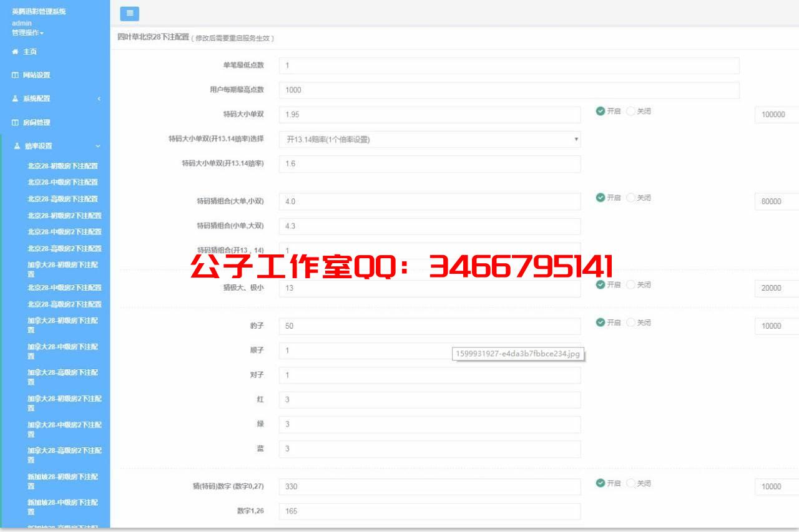The width and height of the screenshot is (799, 532).
Task: Click the 赔率设置 menu label
Action: (x=39, y=146)
